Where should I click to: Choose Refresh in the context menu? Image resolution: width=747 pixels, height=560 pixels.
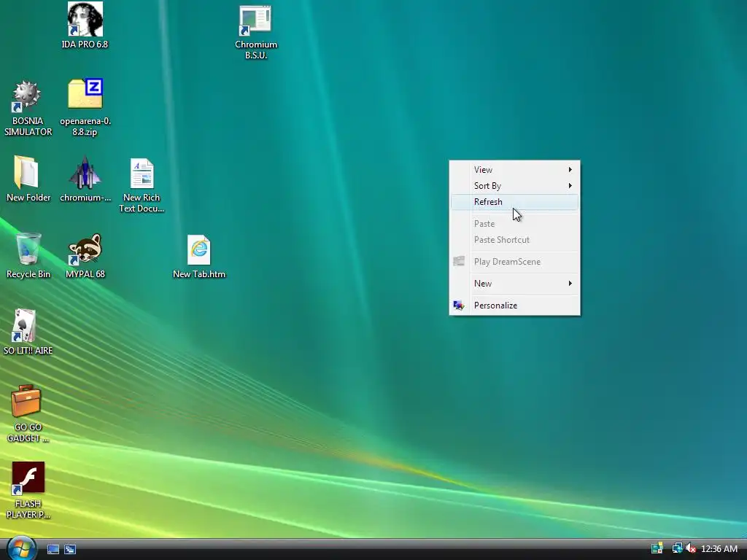pyautogui.click(x=514, y=202)
